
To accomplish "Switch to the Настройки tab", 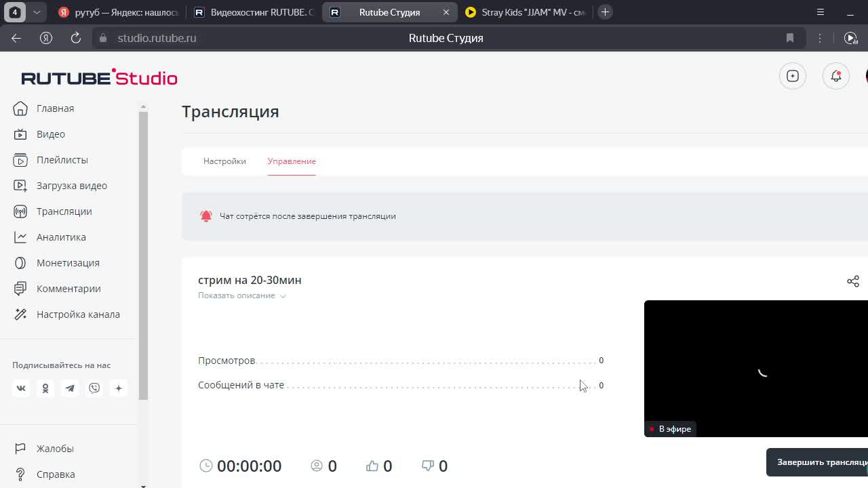I will (x=224, y=161).
